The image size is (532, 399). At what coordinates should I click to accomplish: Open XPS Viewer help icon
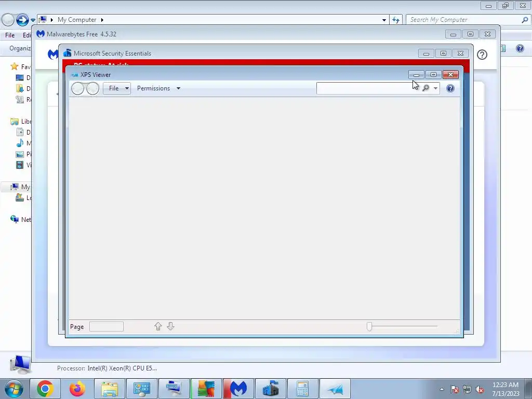click(450, 88)
